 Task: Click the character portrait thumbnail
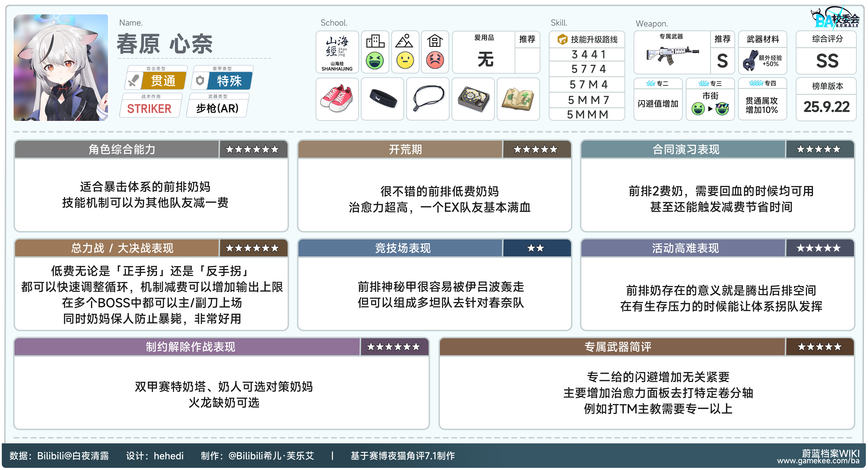tap(61, 67)
